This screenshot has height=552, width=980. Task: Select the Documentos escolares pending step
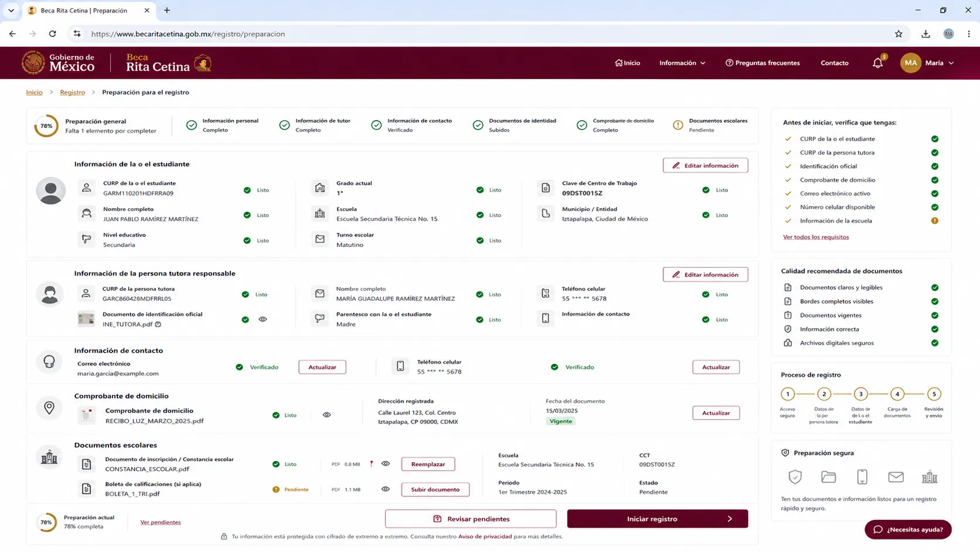click(x=710, y=125)
